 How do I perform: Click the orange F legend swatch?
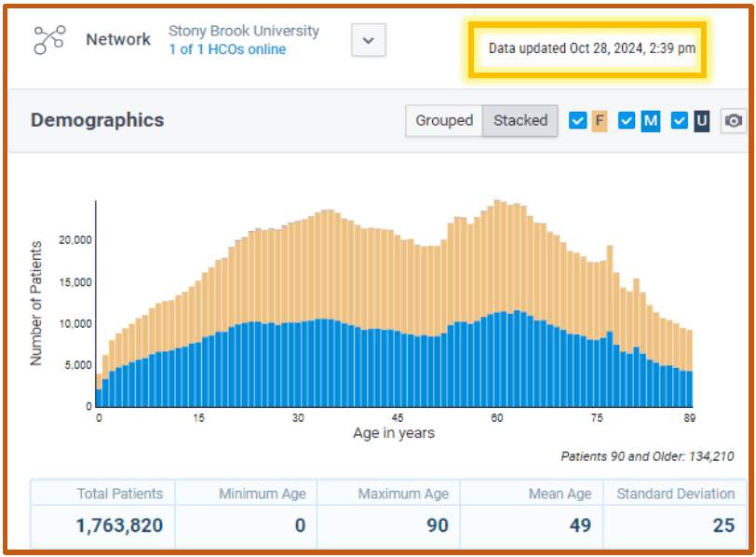600,120
